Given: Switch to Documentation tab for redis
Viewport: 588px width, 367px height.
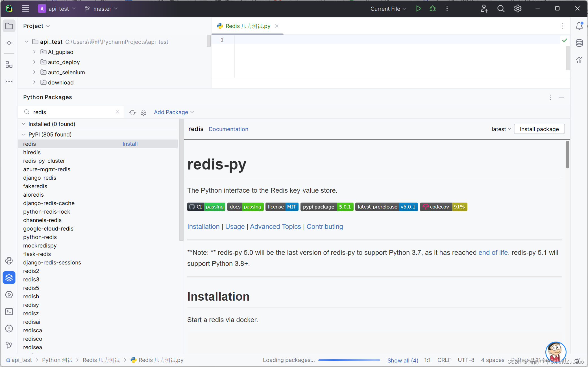Looking at the screenshot, I should (x=228, y=129).
